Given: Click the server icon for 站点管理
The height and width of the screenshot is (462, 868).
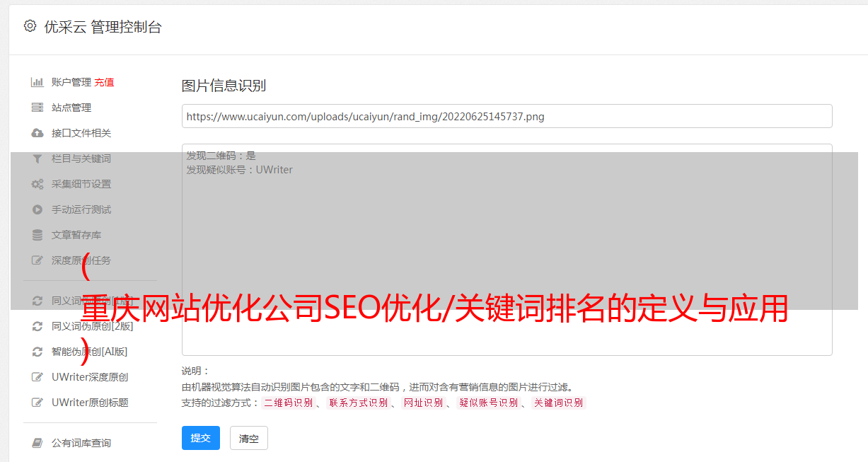Looking at the screenshot, I should [x=37, y=108].
